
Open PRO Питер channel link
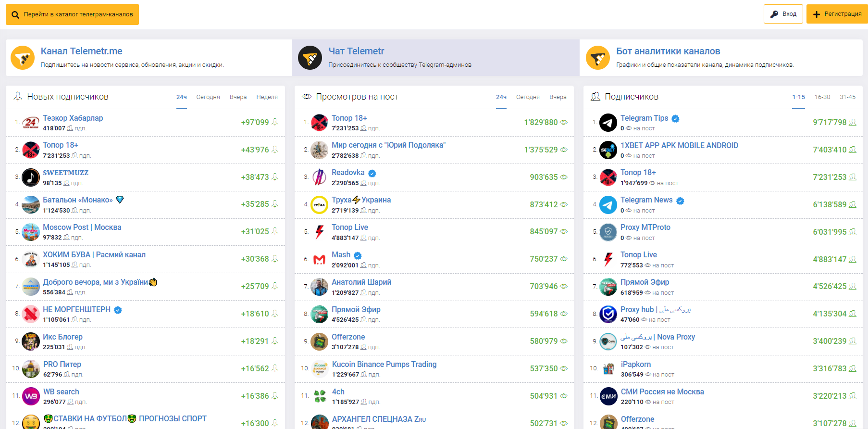tap(62, 365)
